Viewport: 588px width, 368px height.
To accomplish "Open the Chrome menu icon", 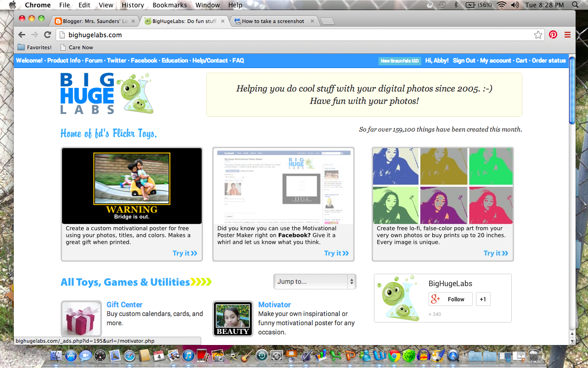I will pos(567,35).
